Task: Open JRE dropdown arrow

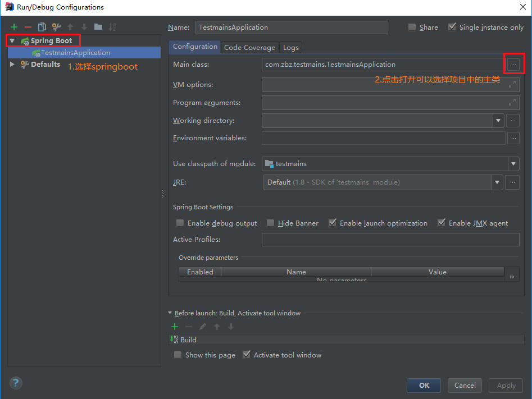Action: tap(497, 182)
